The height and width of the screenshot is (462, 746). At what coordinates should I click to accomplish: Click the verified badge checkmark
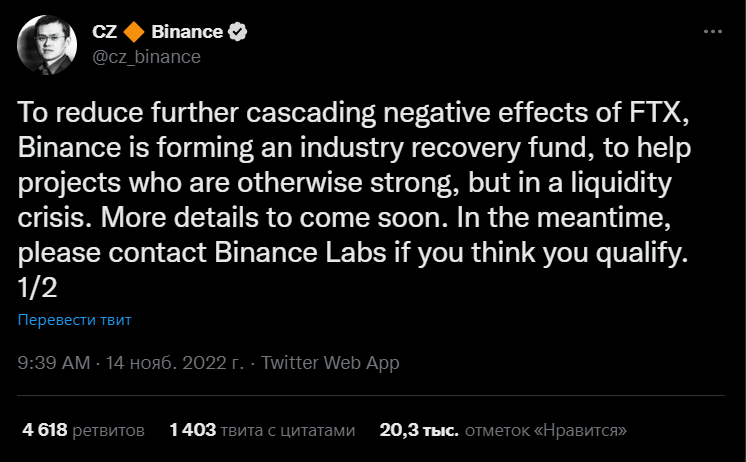point(237,32)
